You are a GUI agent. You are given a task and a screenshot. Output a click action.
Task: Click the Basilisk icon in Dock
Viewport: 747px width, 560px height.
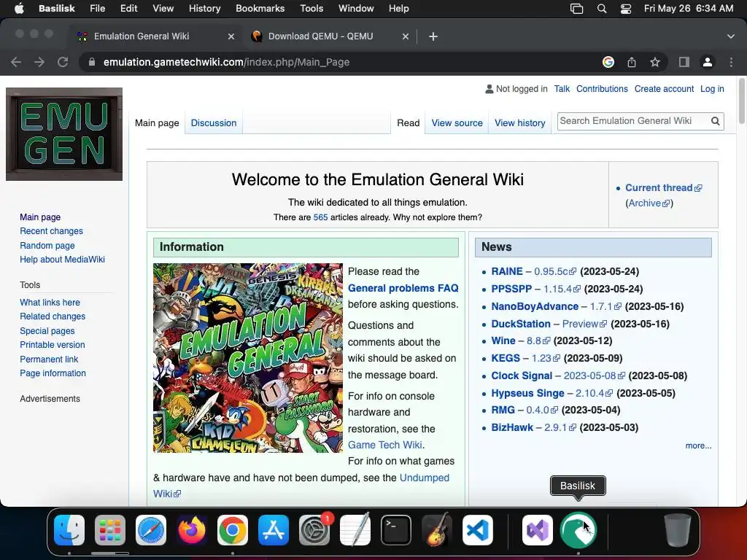tap(578, 530)
